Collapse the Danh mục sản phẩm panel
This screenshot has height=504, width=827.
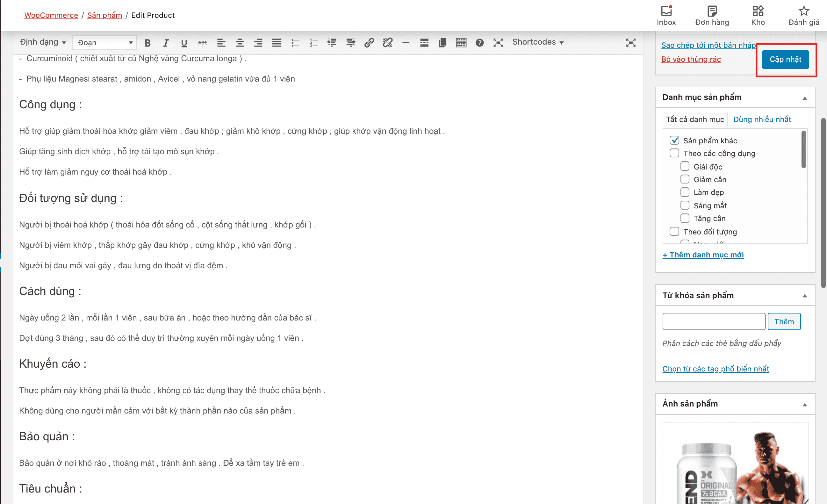pos(804,98)
